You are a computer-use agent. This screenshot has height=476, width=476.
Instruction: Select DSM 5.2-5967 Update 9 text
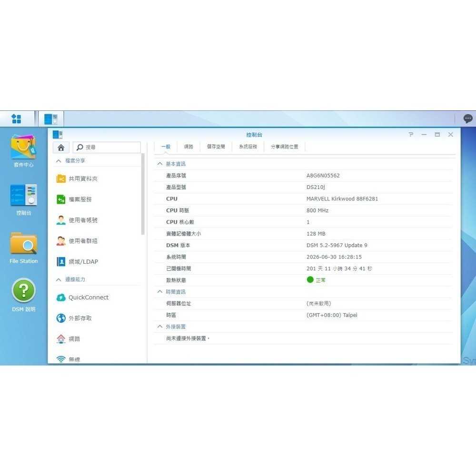337,245
